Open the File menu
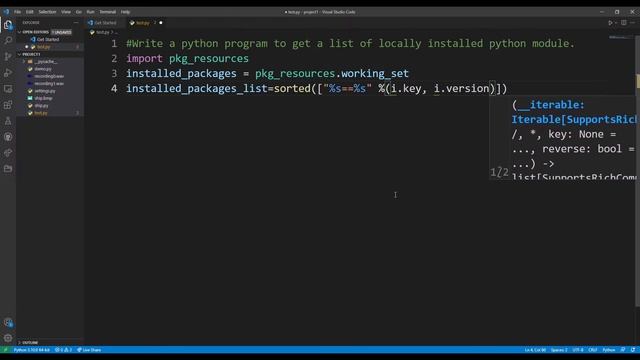 [x=18, y=12]
